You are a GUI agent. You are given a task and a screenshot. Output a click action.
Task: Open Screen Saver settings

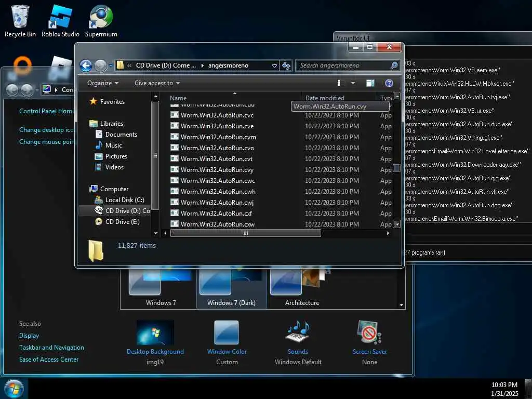pos(369,343)
